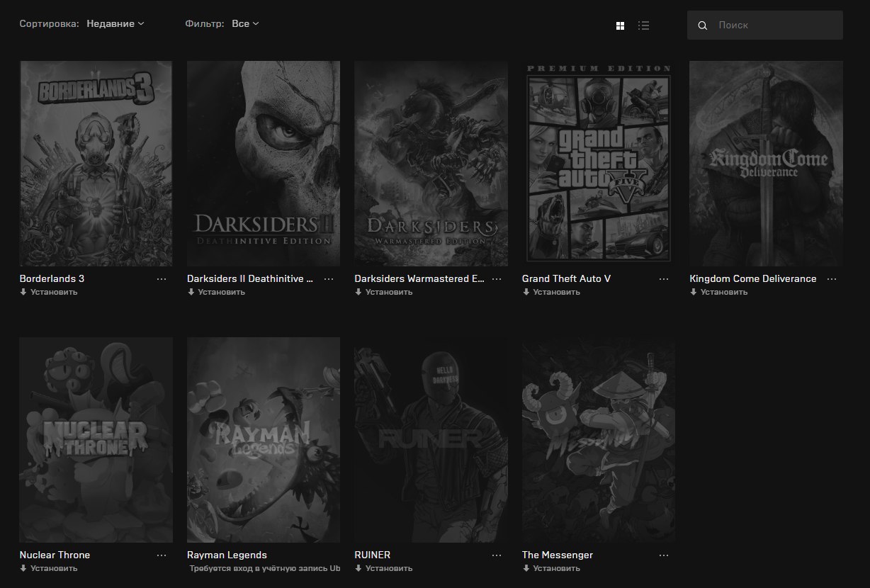The width and height of the screenshot is (870, 588).
Task: Click the Nuclear Throne title text
Action: click(x=55, y=555)
